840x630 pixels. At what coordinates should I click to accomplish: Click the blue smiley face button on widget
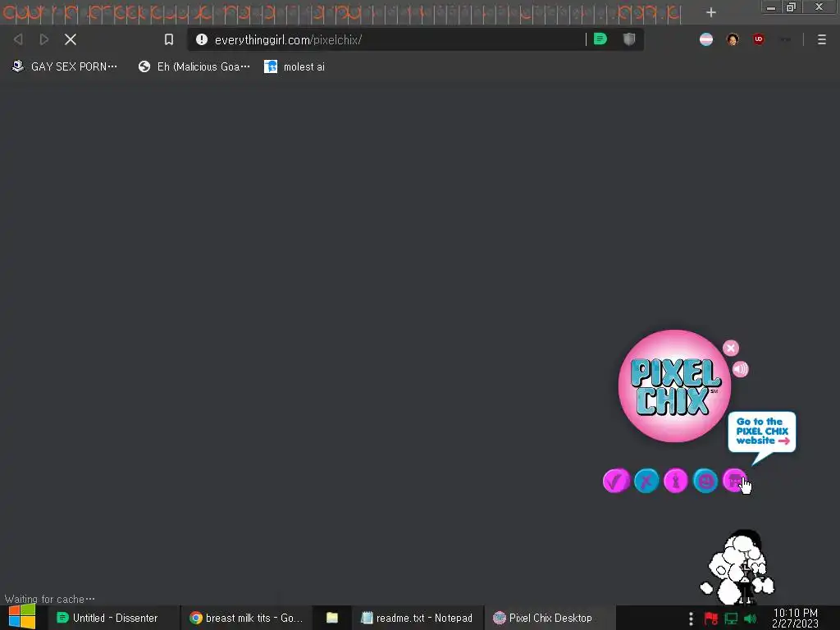tap(705, 481)
